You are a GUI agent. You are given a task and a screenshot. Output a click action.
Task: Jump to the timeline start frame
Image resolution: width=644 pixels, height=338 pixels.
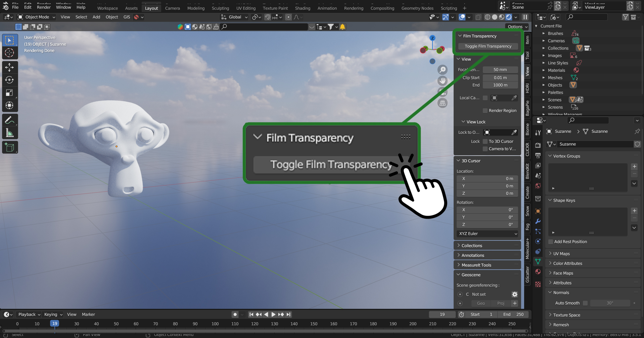coord(251,315)
